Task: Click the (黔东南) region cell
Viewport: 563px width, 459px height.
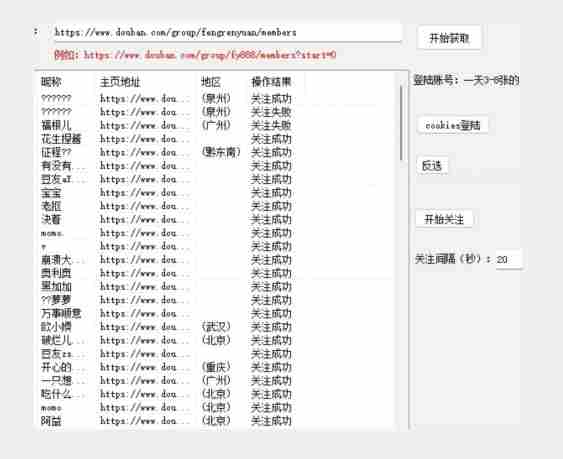Action: [221, 152]
